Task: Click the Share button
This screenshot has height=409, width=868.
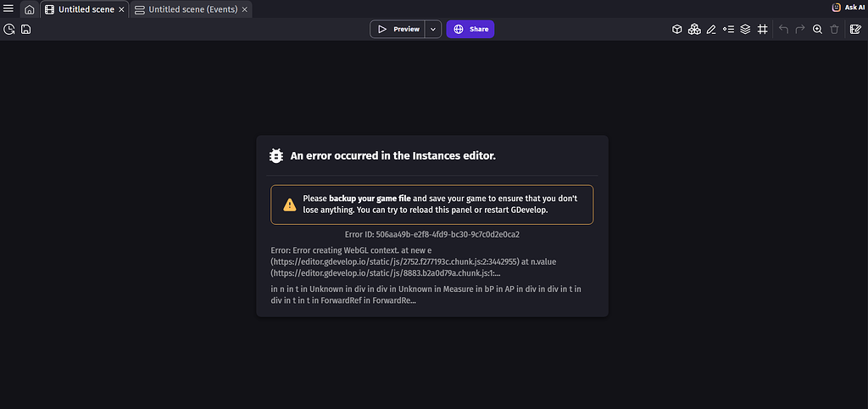Action: (470, 30)
